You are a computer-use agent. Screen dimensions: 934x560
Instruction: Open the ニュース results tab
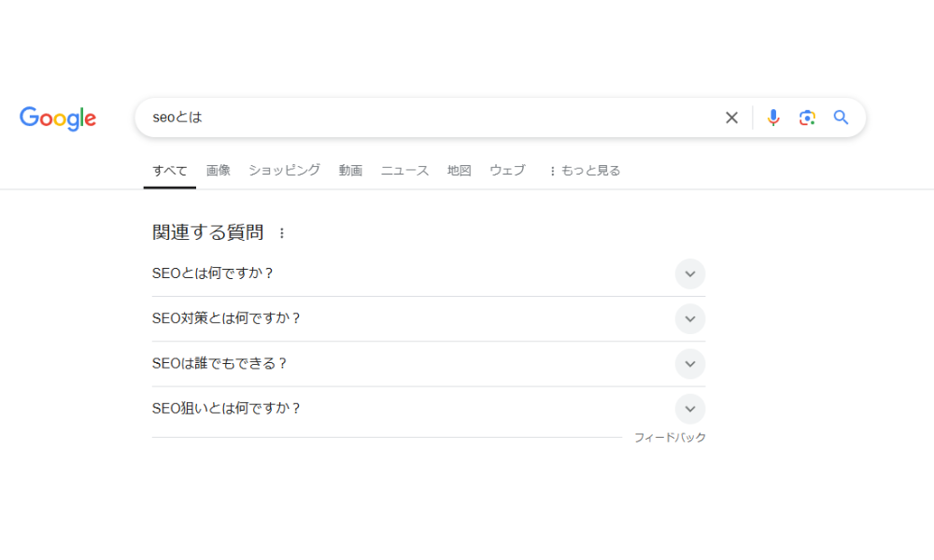403,170
